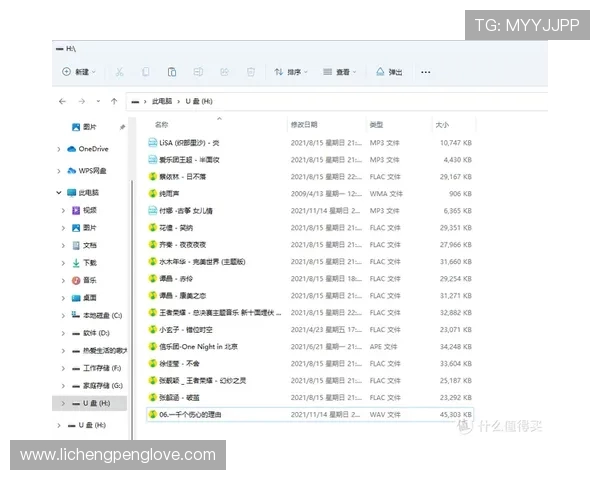Click the Copy icon in toolbar
This screenshot has height=480, width=600.
[x=146, y=72]
